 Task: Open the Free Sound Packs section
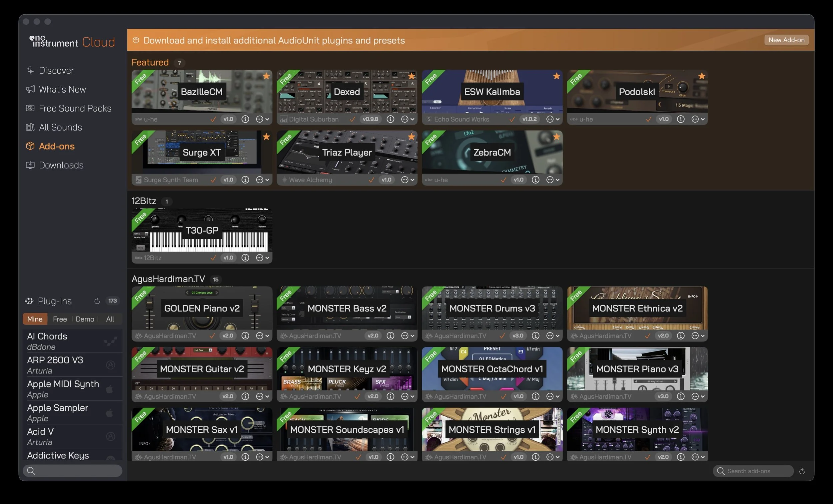(x=75, y=109)
